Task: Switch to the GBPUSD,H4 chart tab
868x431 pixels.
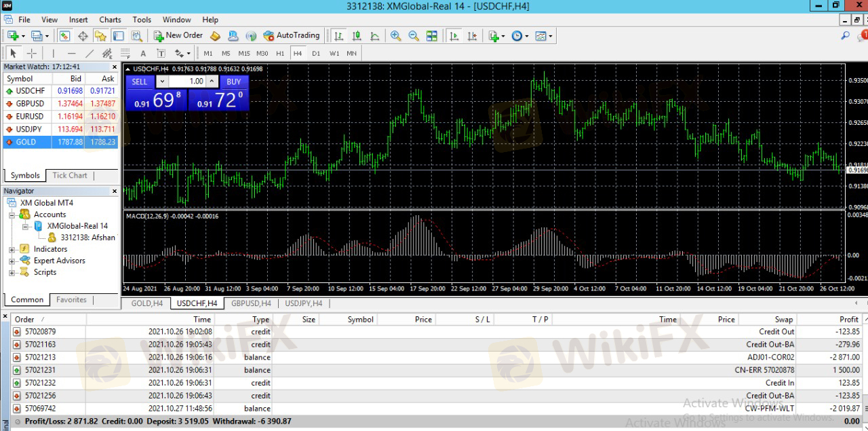Action: click(x=251, y=303)
